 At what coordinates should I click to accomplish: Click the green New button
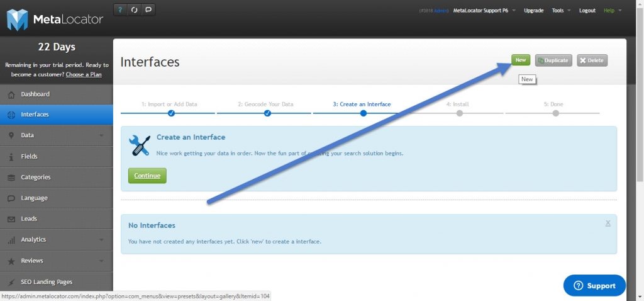pyautogui.click(x=521, y=60)
